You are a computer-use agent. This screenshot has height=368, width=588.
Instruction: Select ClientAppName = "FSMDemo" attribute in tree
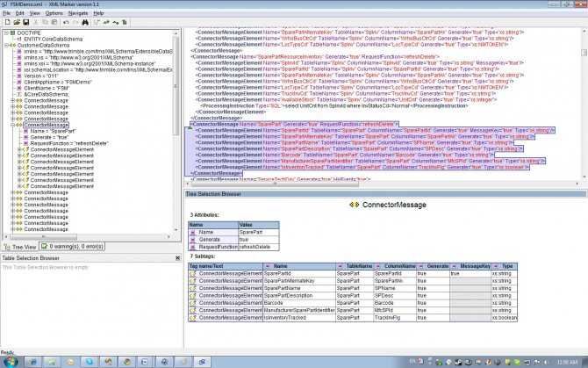[58, 82]
